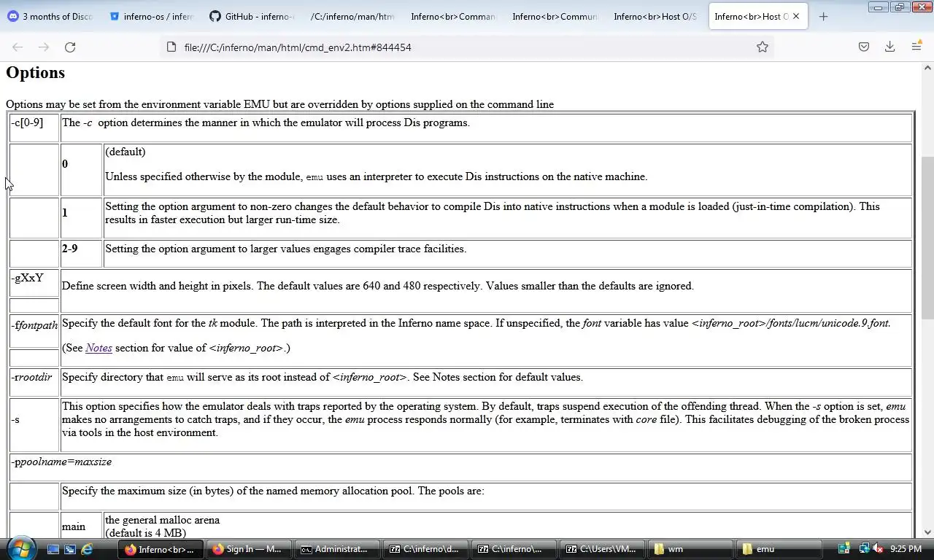Click the vertical scrollbar thumb
The image size is (934, 560).
click(927, 237)
